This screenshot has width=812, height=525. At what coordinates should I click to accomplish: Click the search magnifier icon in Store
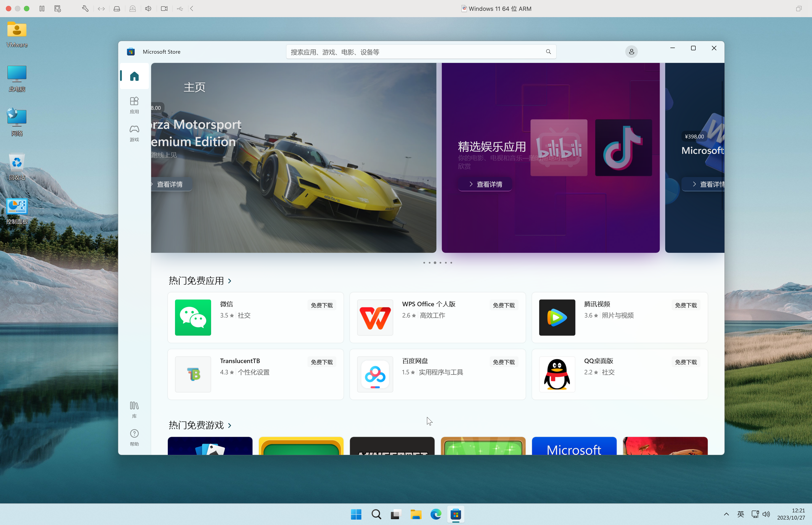(x=548, y=52)
